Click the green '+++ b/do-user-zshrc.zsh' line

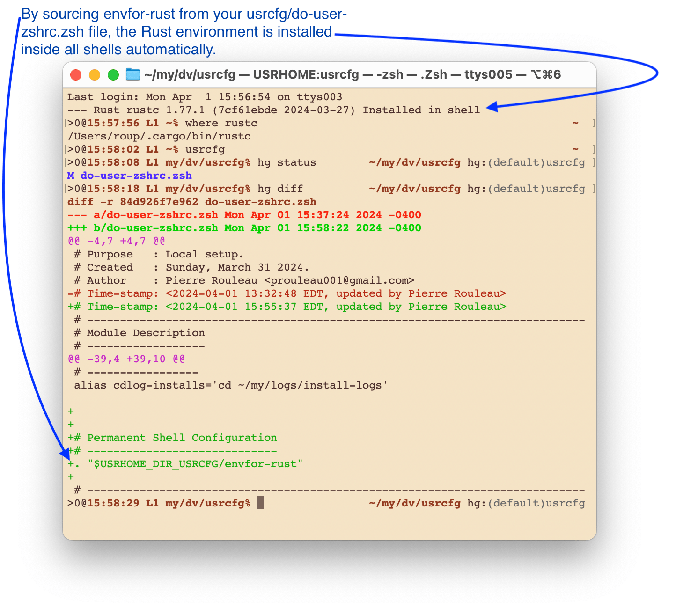(x=244, y=228)
